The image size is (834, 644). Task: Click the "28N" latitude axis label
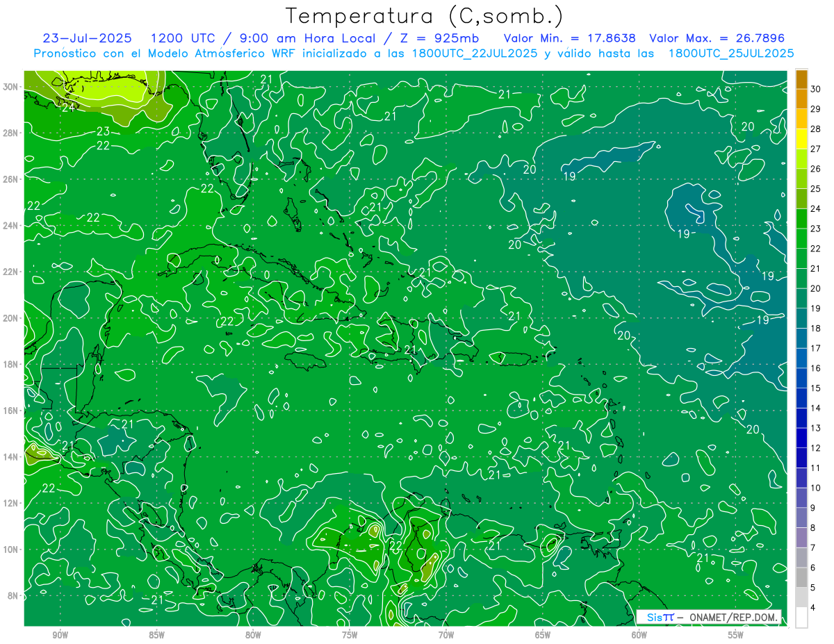point(11,133)
